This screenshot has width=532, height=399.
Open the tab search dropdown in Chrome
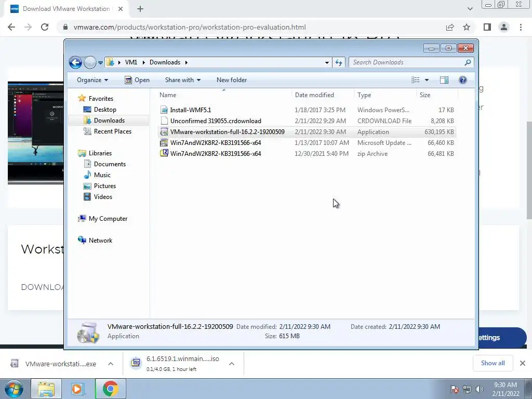coord(470,9)
